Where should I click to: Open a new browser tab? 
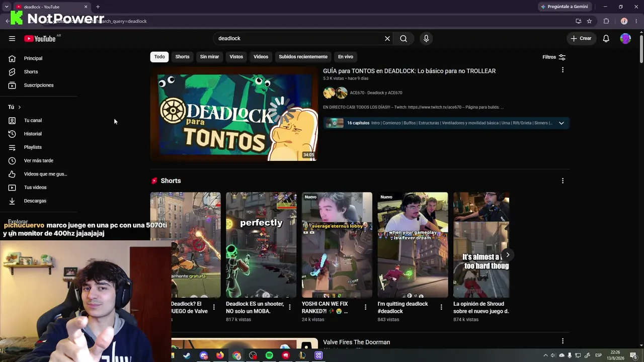click(x=98, y=7)
